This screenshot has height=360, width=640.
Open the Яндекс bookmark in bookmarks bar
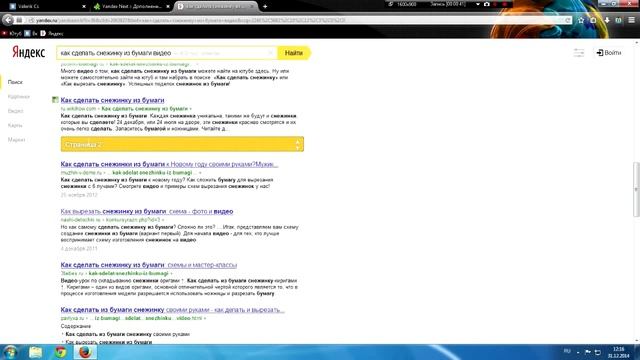click(52, 33)
